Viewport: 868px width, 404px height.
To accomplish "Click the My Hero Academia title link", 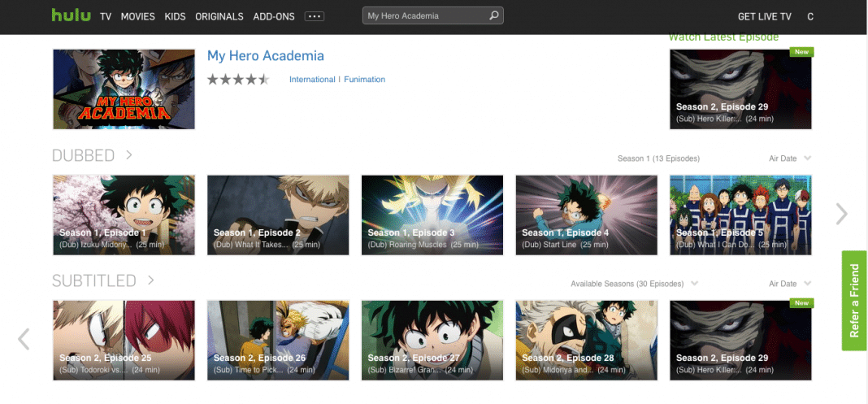I will pos(266,55).
